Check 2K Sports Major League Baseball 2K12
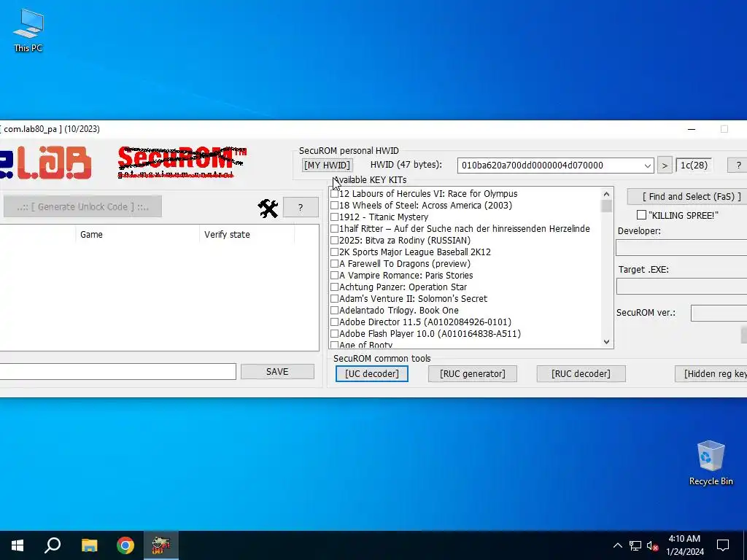Viewport: 747px width, 560px height. tap(334, 252)
